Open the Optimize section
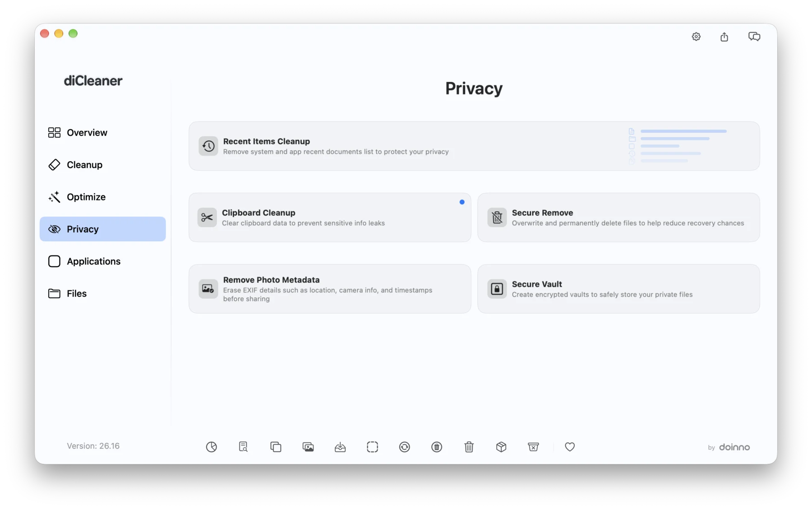Viewport: 812px width, 510px height. tap(102, 197)
